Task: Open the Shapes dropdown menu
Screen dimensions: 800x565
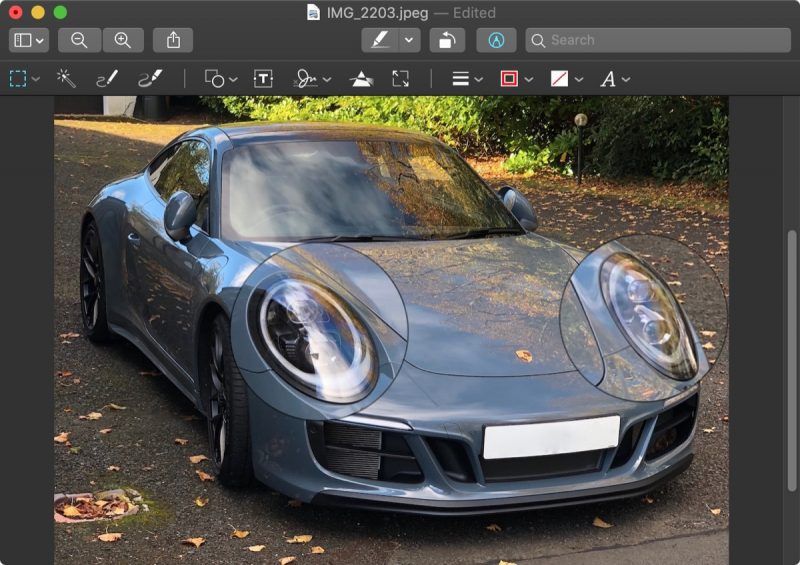Action: tap(221, 79)
